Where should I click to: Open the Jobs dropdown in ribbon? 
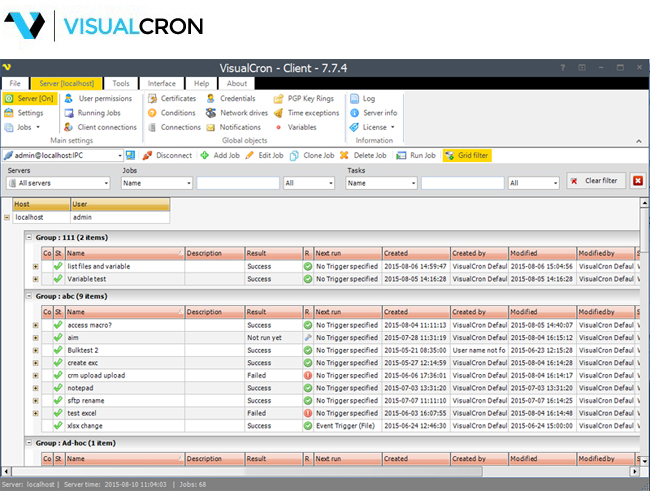(x=22, y=127)
